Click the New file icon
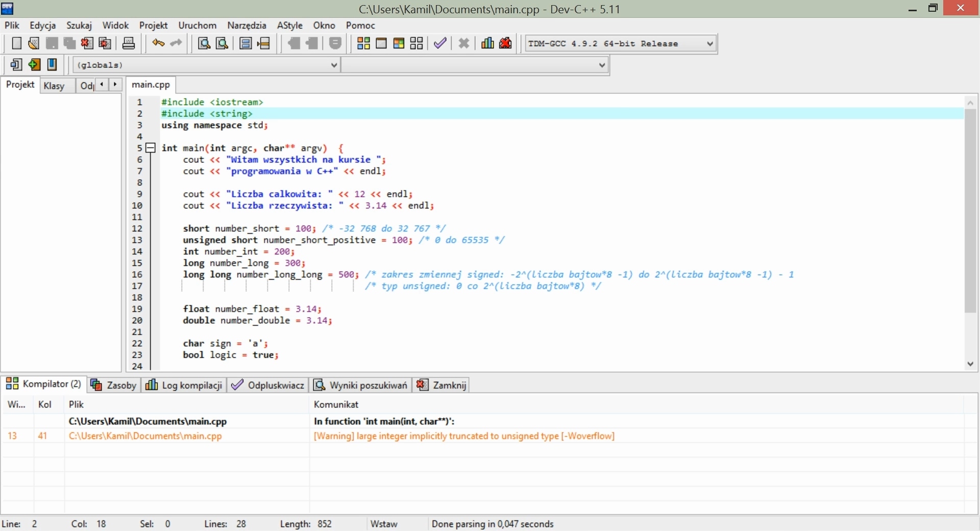Screen dimensions: 980x531 [x=16, y=43]
